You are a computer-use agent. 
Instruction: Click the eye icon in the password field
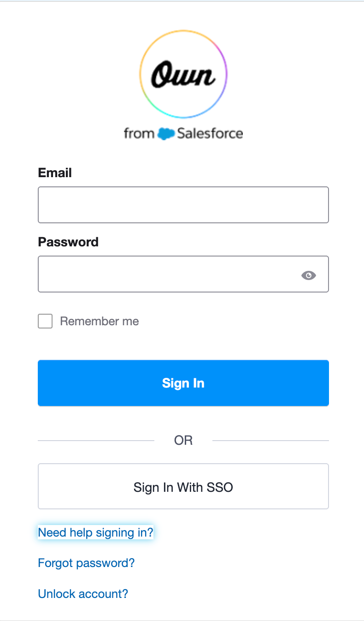click(308, 275)
